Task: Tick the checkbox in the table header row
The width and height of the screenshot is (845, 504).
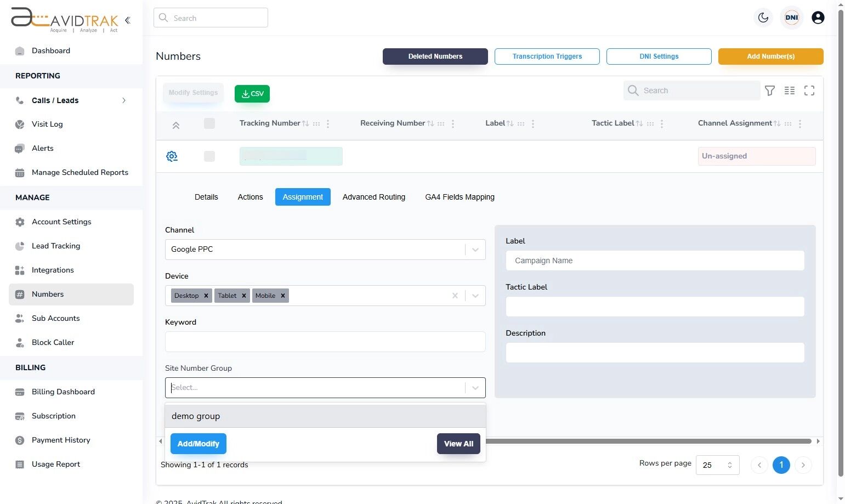Action: pyautogui.click(x=209, y=124)
